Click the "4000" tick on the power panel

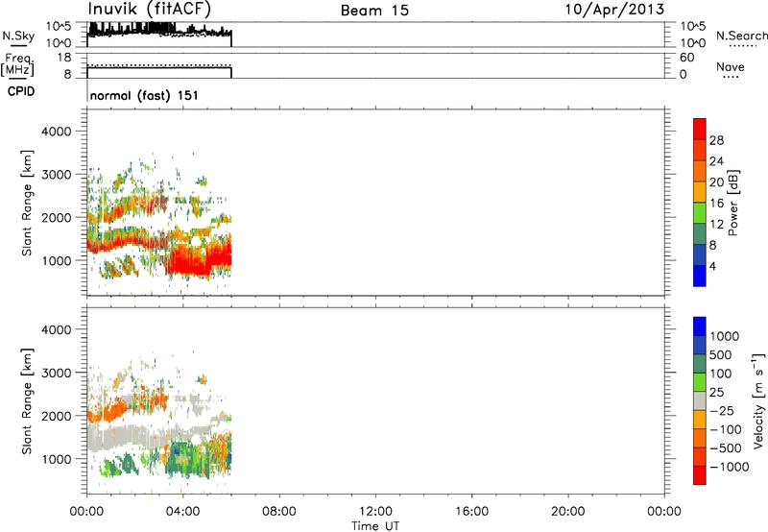pyautogui.click(x=57, y=132)
